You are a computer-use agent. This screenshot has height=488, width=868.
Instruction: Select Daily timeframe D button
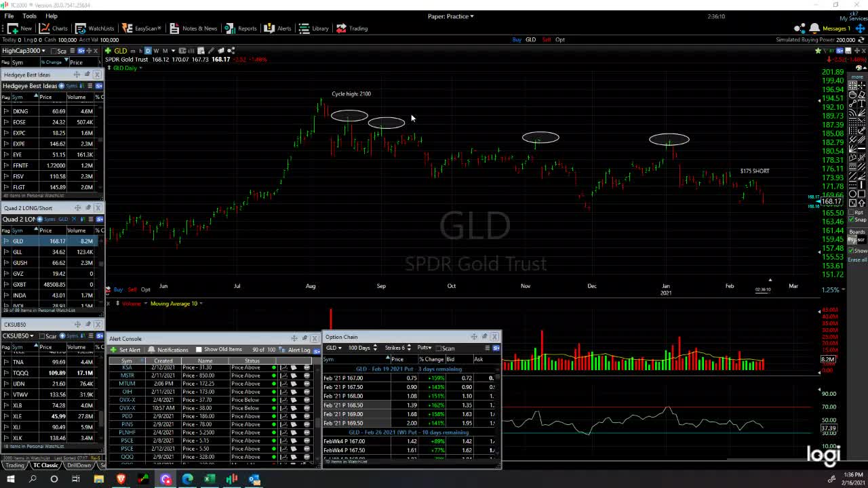[x=148, y=51]
